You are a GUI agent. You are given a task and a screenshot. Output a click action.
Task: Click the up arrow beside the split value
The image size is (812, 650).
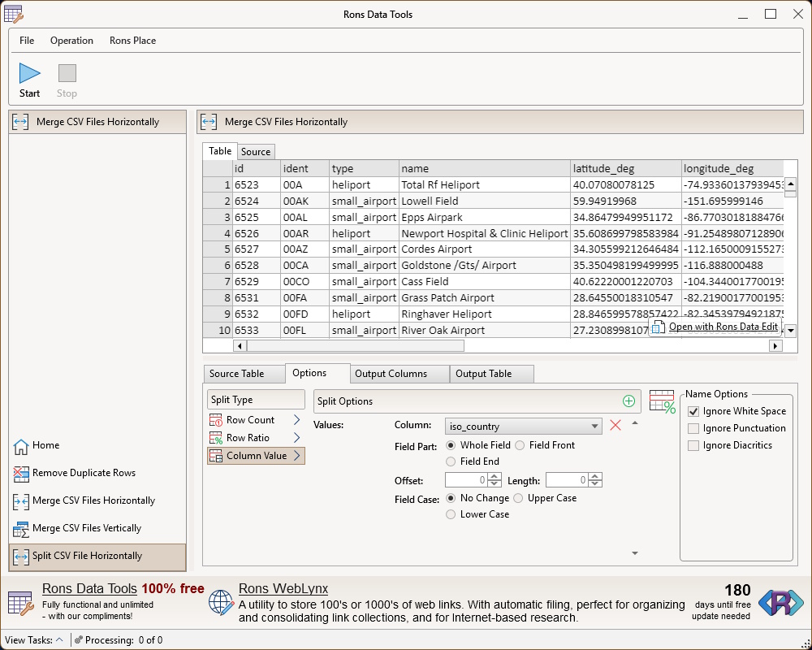click(x=635, y=423)
